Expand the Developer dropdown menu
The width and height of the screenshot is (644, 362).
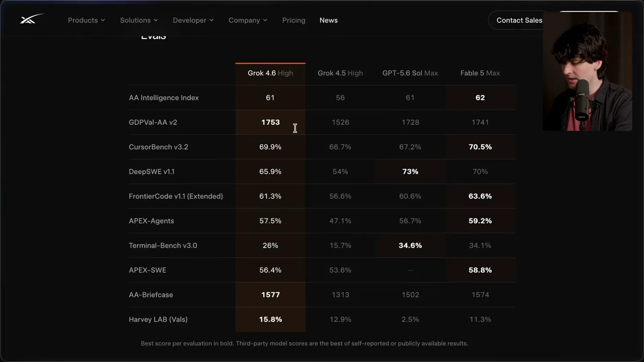(x=193, y=20)
